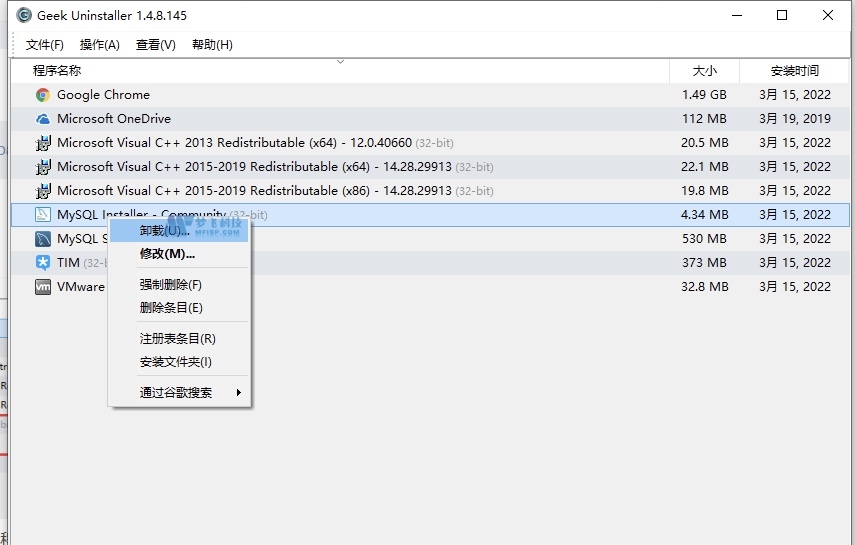
Task: Click the Visual C++ 2015-2019 x86 icon
Action: (43, 191)
